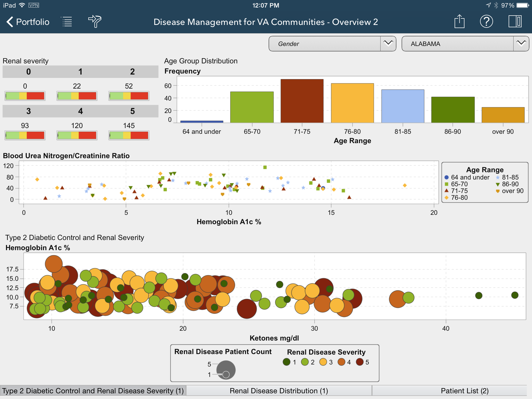
Task: Expand the Gender dropdown arrow
Action: pos(388,44)
